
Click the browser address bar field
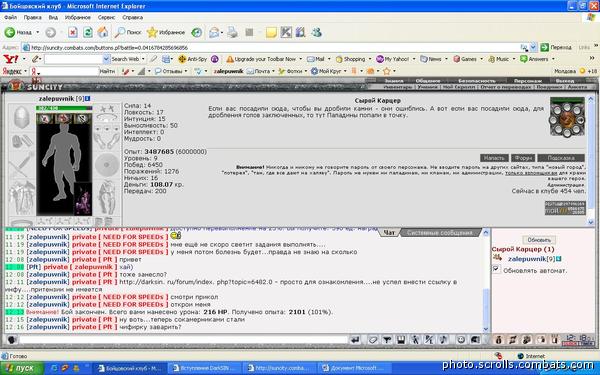click(275, 48)
